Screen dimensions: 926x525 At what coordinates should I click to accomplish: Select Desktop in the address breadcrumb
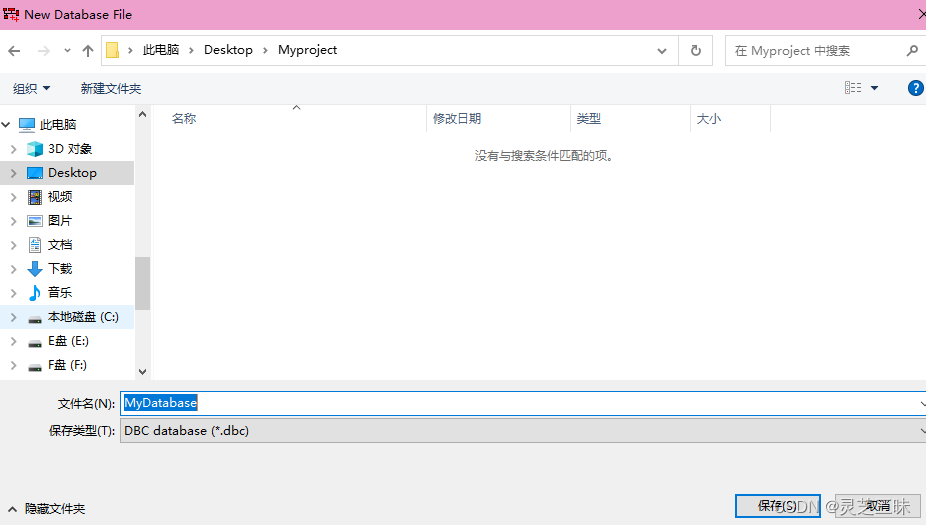[228, 50]
